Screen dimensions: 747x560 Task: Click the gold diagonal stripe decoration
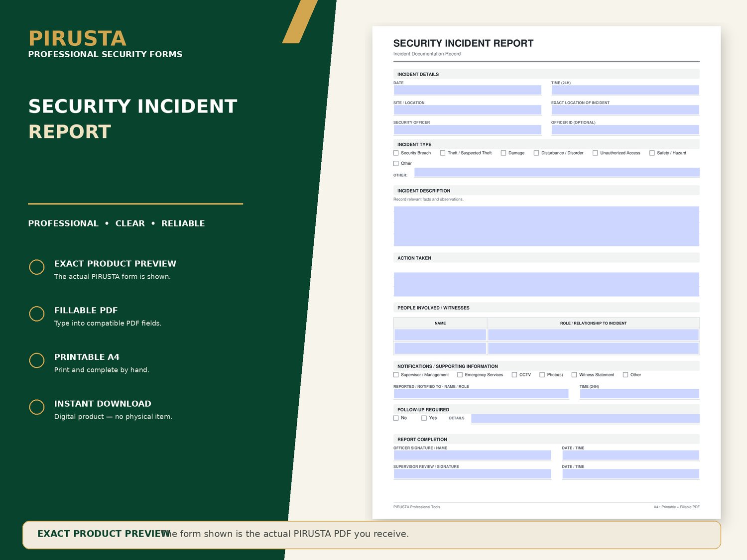click(x=300, y=21)
